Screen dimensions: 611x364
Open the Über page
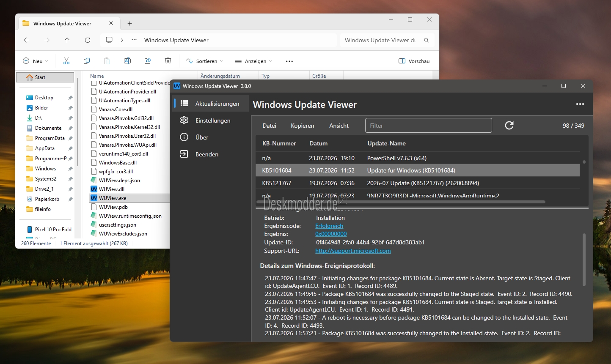[x=211, y=137]
